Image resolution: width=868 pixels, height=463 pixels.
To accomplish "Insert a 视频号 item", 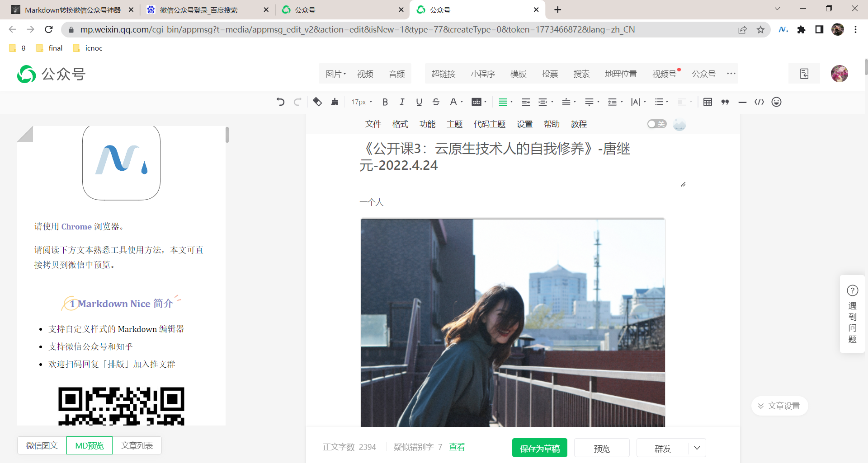I will pos(664,74).
